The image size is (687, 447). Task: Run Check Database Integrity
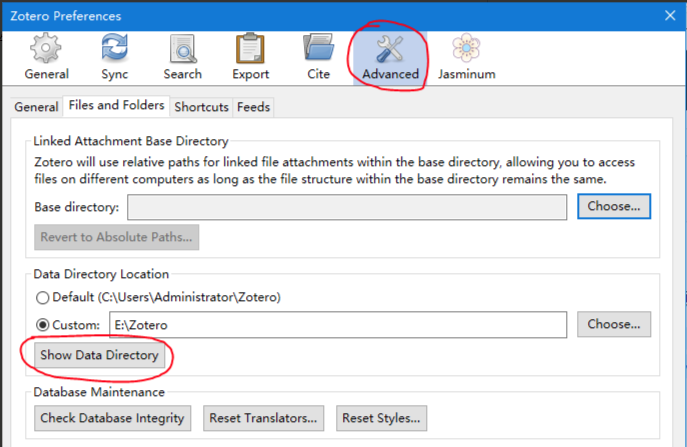point(113,418)
